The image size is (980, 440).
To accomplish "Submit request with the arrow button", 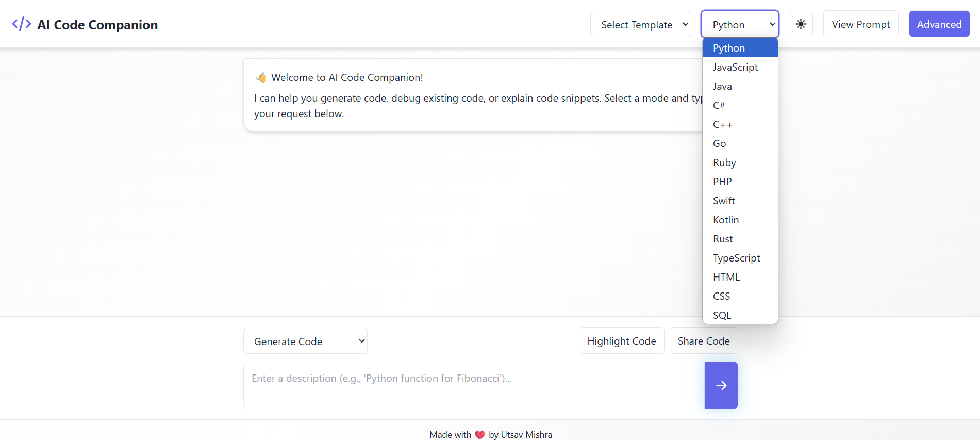I will click(721, 385).
